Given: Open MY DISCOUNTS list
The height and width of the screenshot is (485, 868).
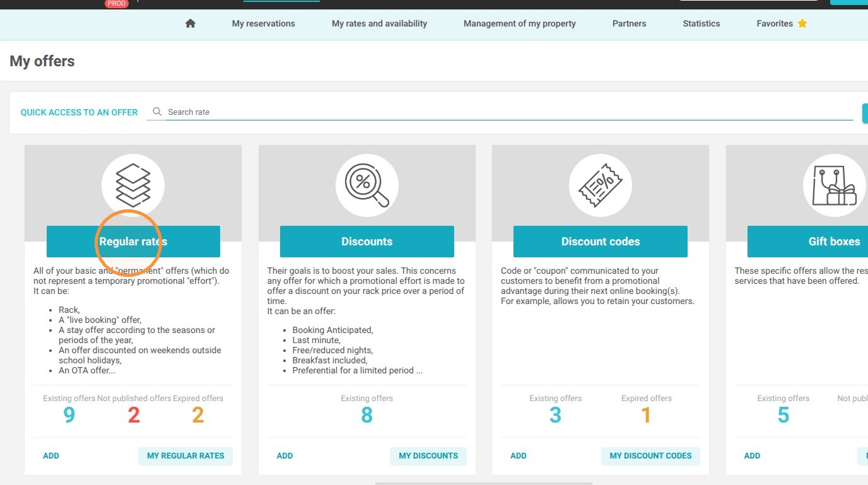Looking at the screenshot, I should 428,456.
